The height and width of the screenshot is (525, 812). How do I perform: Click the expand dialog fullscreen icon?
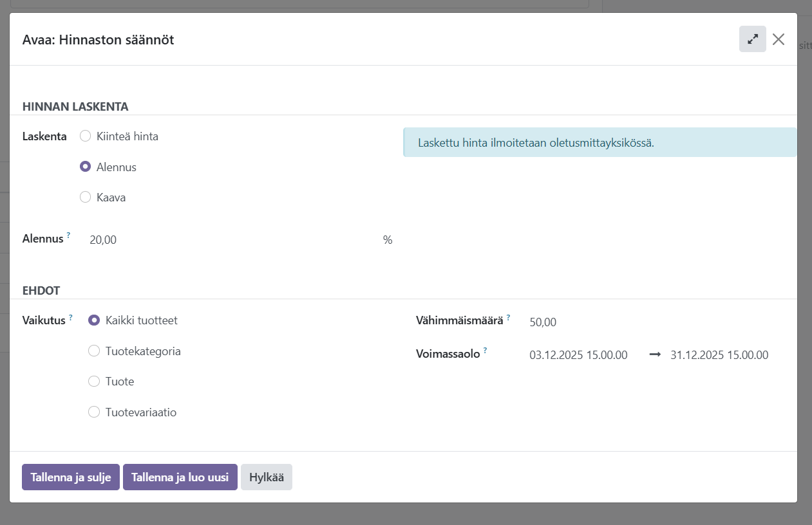[x=752, y=39]
